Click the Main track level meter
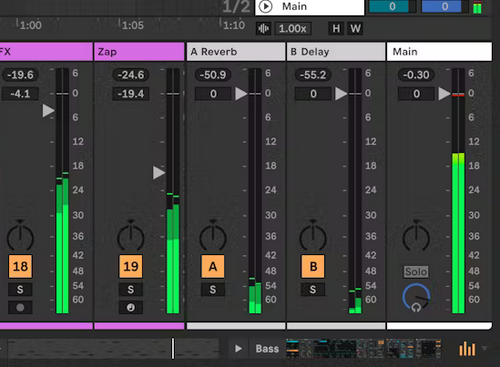This screenshot has height=367, width=500. tap(458, 191)
